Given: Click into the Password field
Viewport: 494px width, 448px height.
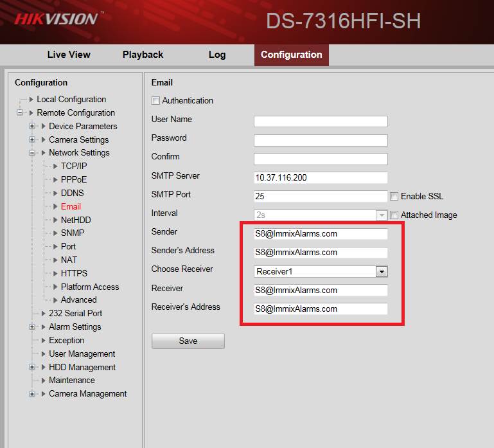Looking at the screenshot, I should pyautogui.click(x=321, y=140).
